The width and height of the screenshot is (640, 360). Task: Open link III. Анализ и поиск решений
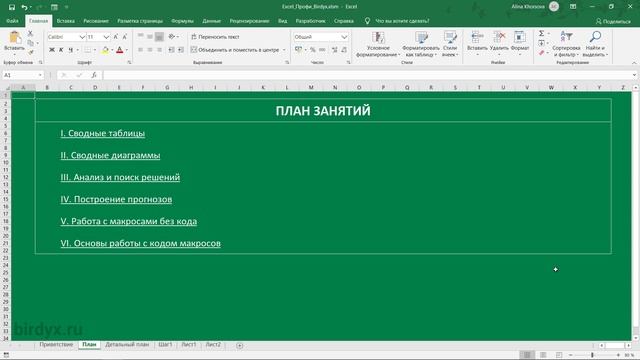click(120, 178)
